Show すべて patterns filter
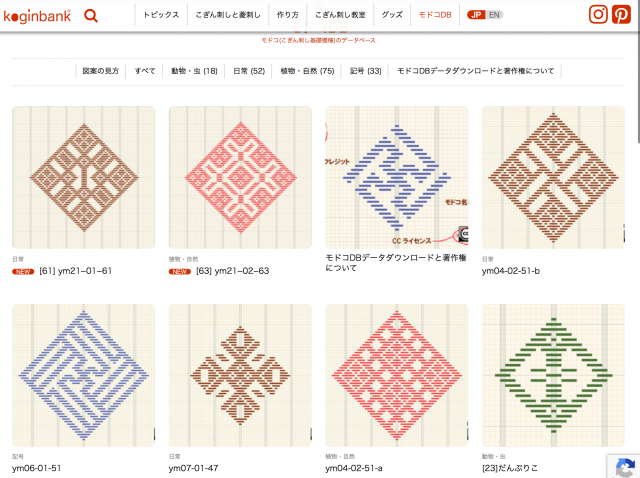The image size is (640, 478). 145,71
